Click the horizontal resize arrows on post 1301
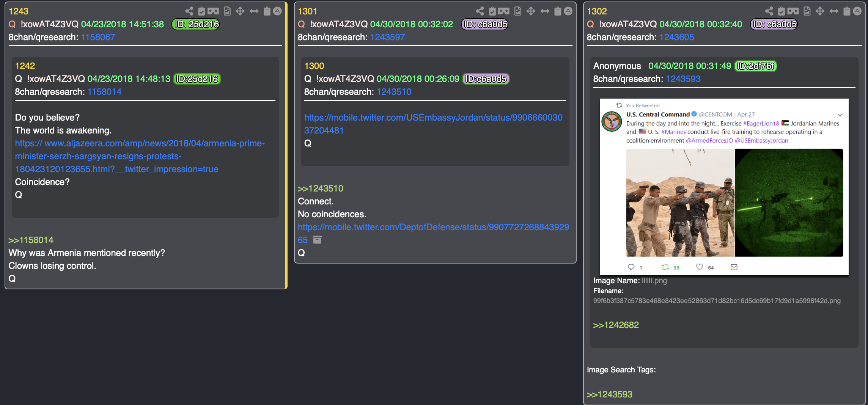 click(x=545, y=11)
